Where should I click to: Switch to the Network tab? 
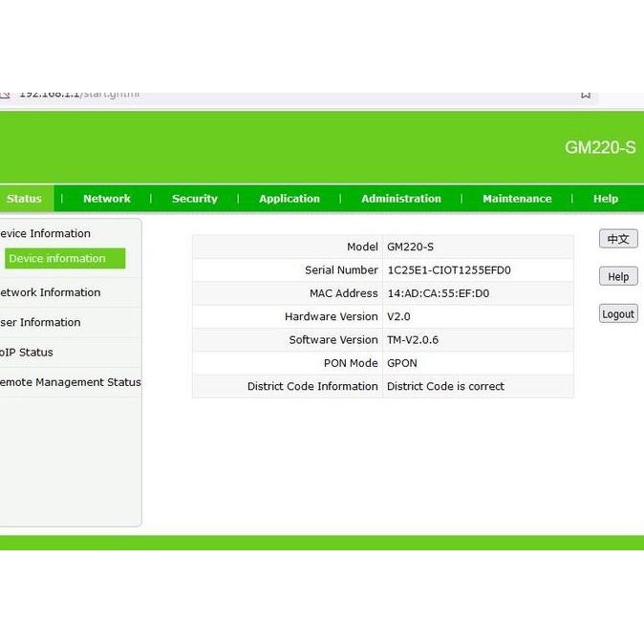coord(107,199)
